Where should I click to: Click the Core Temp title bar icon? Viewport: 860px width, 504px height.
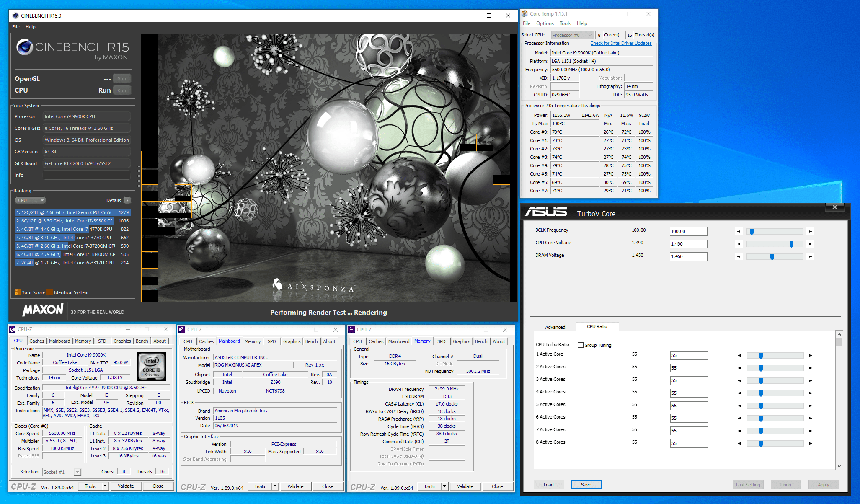524,14
